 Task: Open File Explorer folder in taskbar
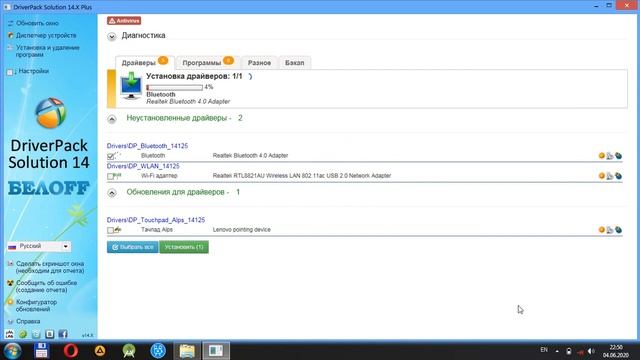187,351
